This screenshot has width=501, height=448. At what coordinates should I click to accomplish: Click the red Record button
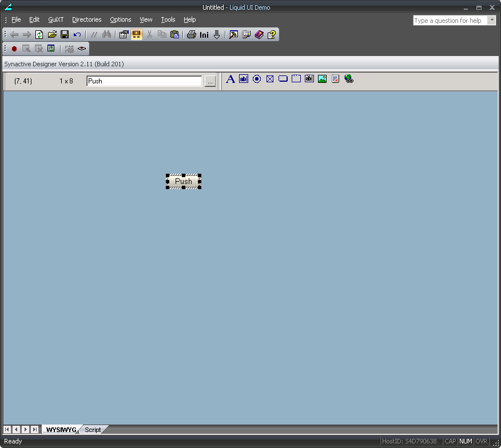click(x=14, y=49)
